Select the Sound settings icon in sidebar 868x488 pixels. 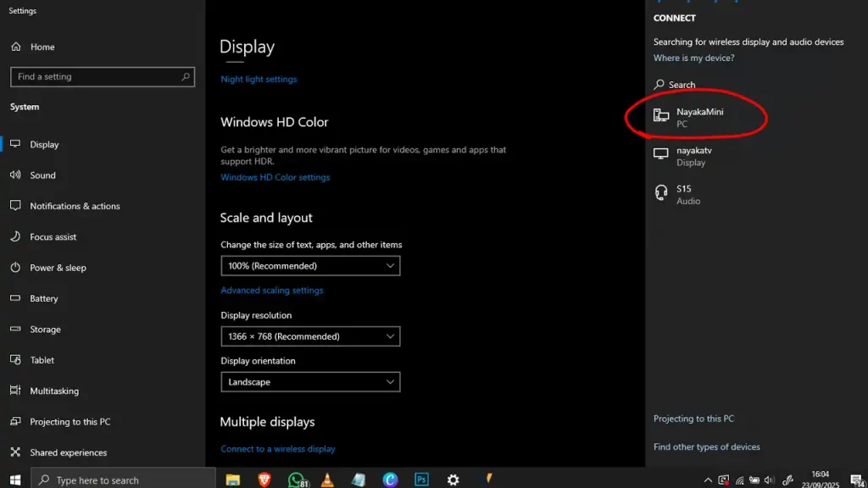pyautogui.click(x=14, y=175)
